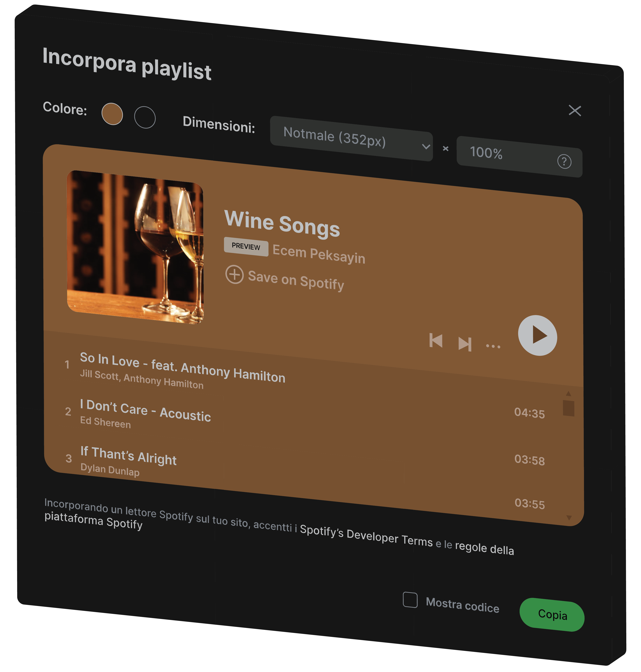This screenshot has height=672, width=641.
Task: Click the scroll up arrow in track list
Action: coord(569,393)
